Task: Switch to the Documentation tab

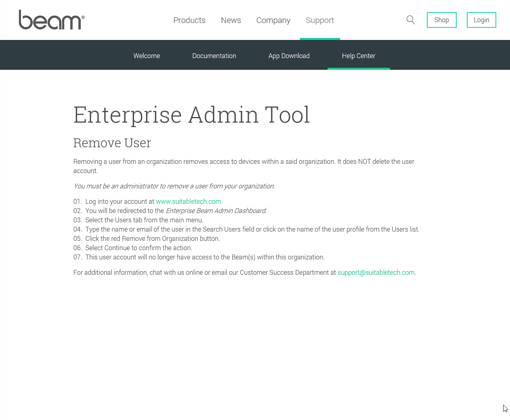Action: point(214,56)
